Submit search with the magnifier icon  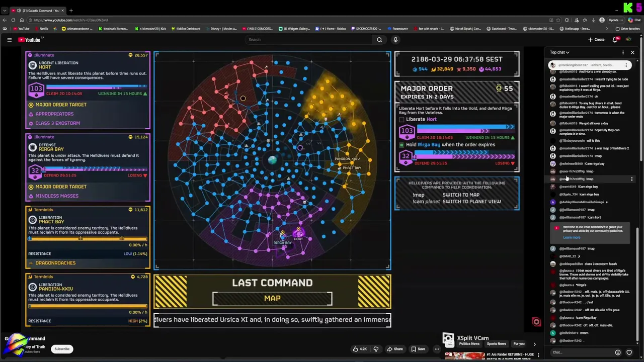pyautogui.click(x=379, y=40)
